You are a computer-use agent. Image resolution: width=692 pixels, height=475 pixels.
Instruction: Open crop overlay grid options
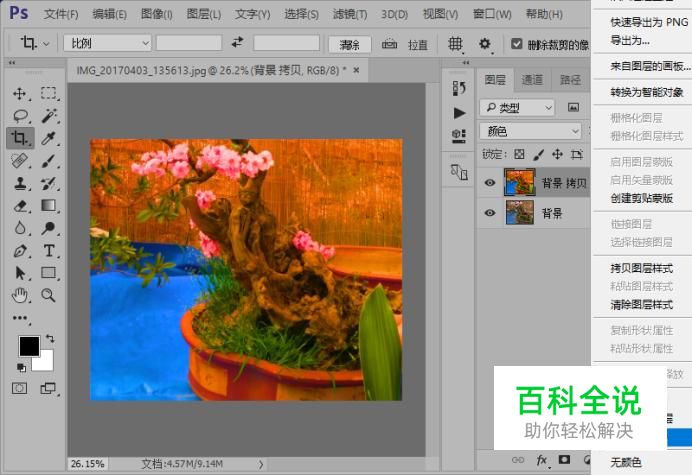pos(455,44)
